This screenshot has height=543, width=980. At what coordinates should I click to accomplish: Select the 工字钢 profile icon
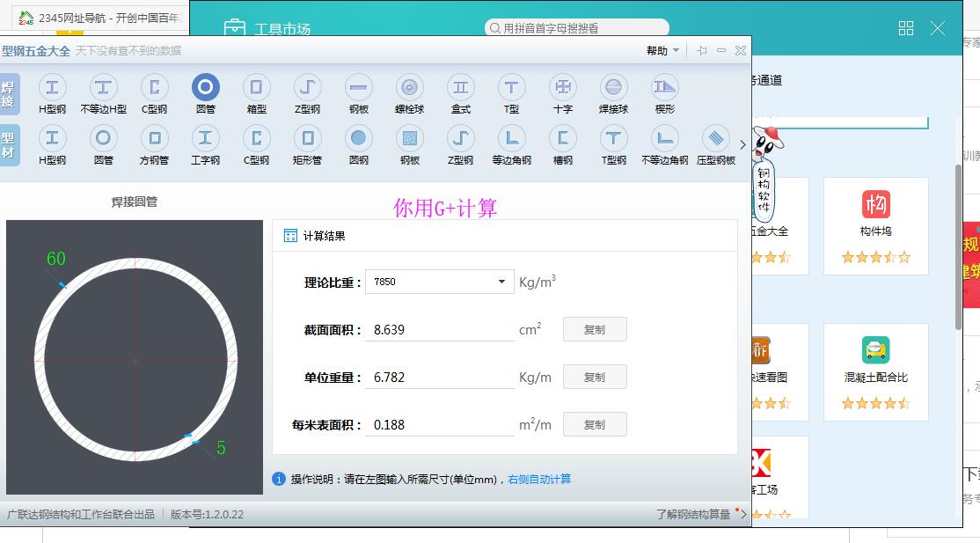(206, 138)
